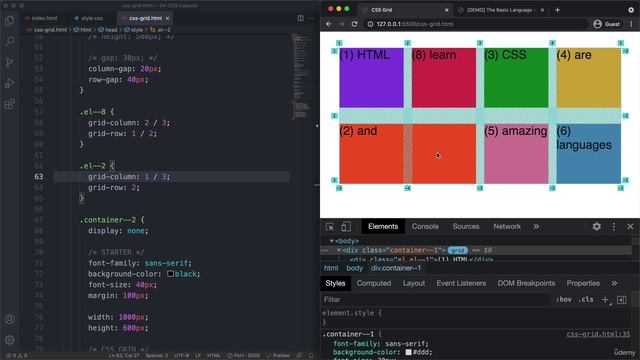Open the DOM Breakpoints tab
The image size is (640, 360).
tap(526, 283)
